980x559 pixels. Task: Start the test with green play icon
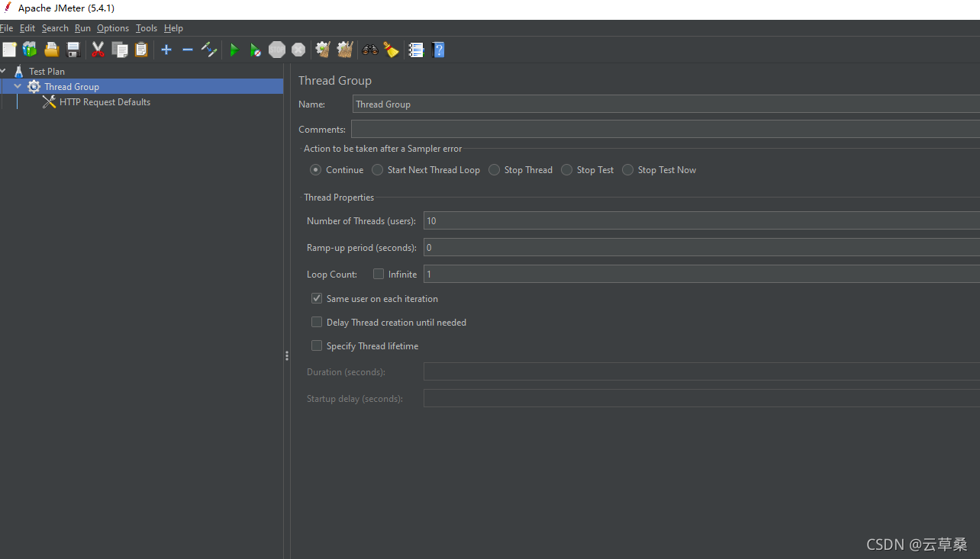(x=234, y=50)
